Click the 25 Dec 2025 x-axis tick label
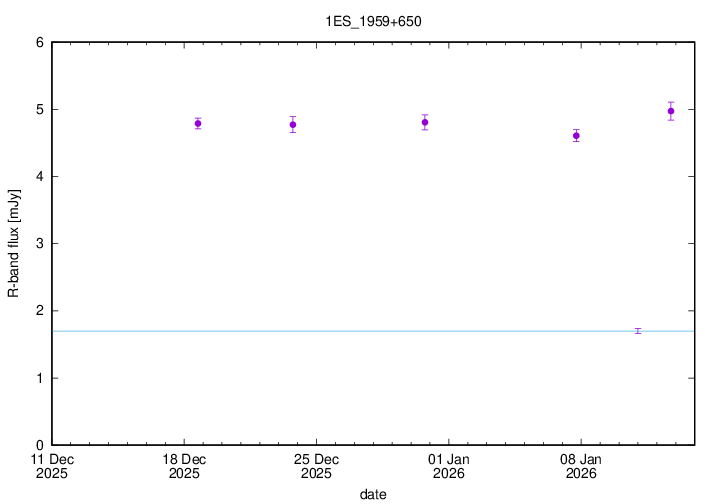Image resolution: width=720 pixels, height=504 pixels. coord(317,466)
